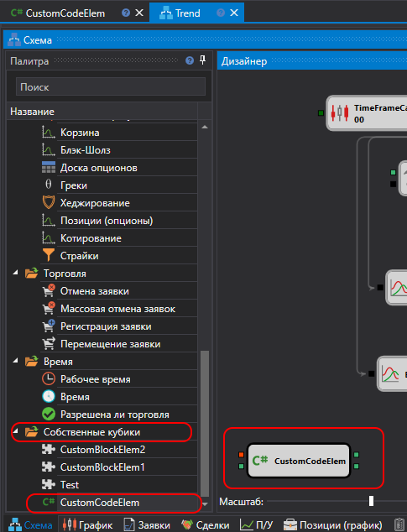Click the Страйки funnel icon
Image resolution: width=407 pixels, height=532 pixels.
tap(49, 255)
